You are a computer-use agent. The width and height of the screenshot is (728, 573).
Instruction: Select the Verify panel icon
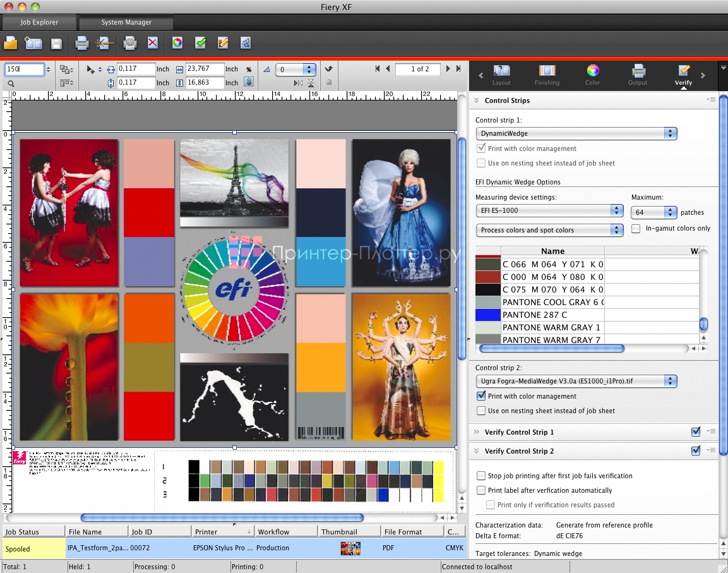click(683, 73)
